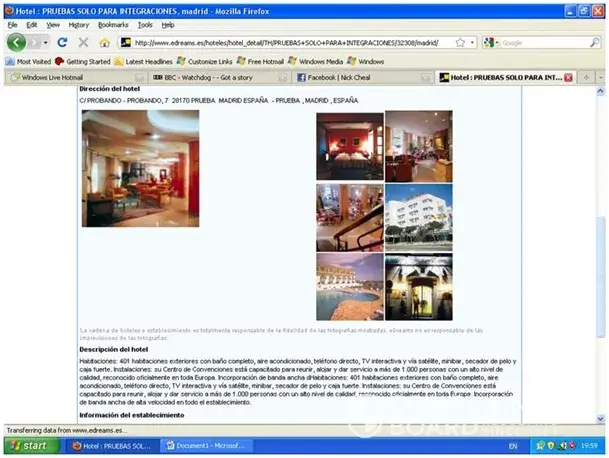Click the system tray clock 19:59
This screenshot has height=458, width=609.
[x=589, y=446]
